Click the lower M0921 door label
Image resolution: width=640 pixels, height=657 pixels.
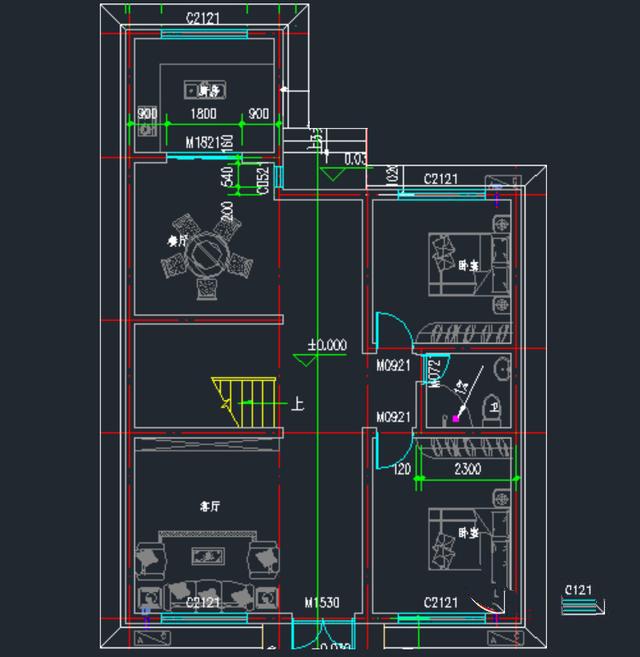pyautogui.click(x=393, y=417)
